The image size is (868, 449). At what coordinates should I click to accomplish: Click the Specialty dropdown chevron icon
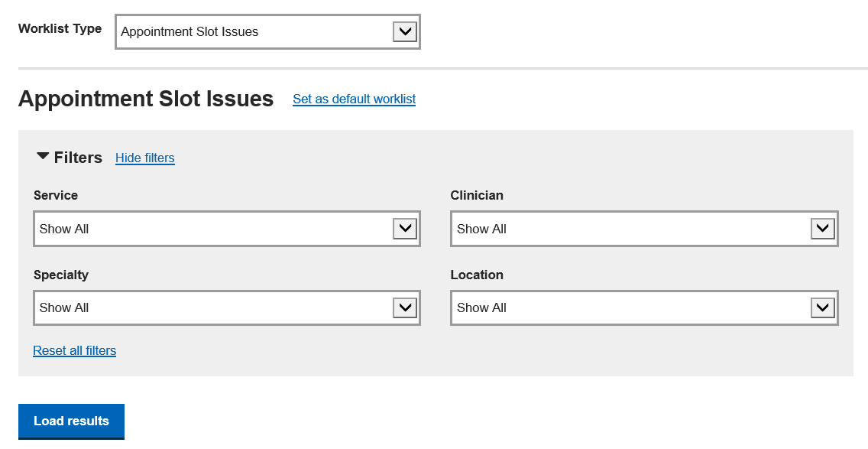coord(405,307)
